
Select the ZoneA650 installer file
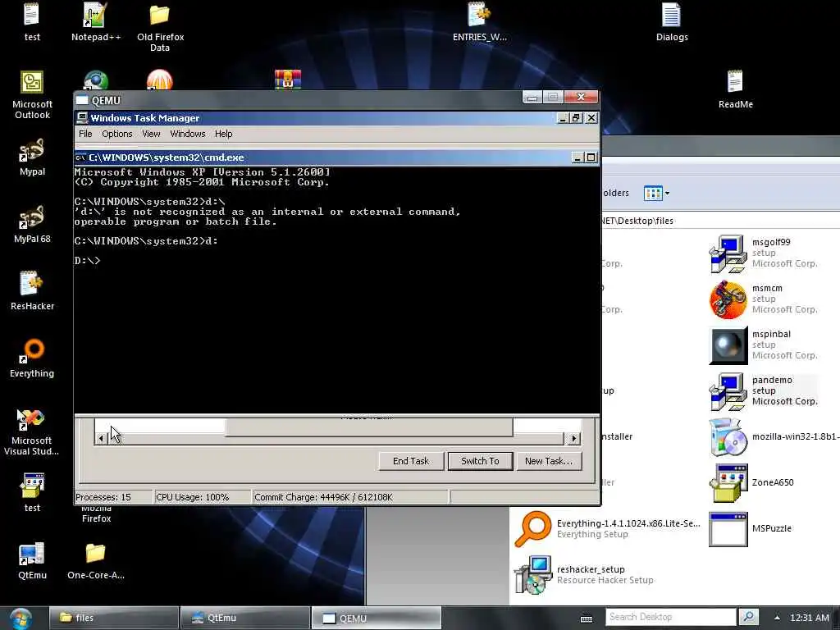point(751,482)
